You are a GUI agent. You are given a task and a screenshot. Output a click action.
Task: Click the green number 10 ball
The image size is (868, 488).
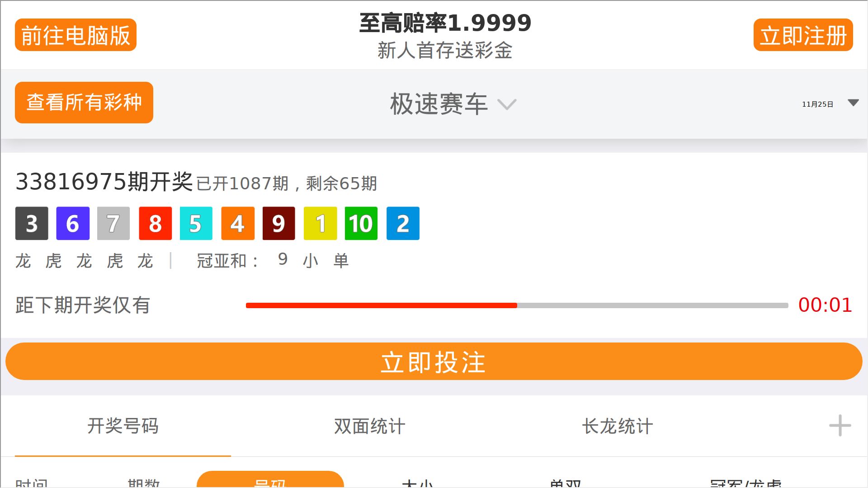coord(361,223)
